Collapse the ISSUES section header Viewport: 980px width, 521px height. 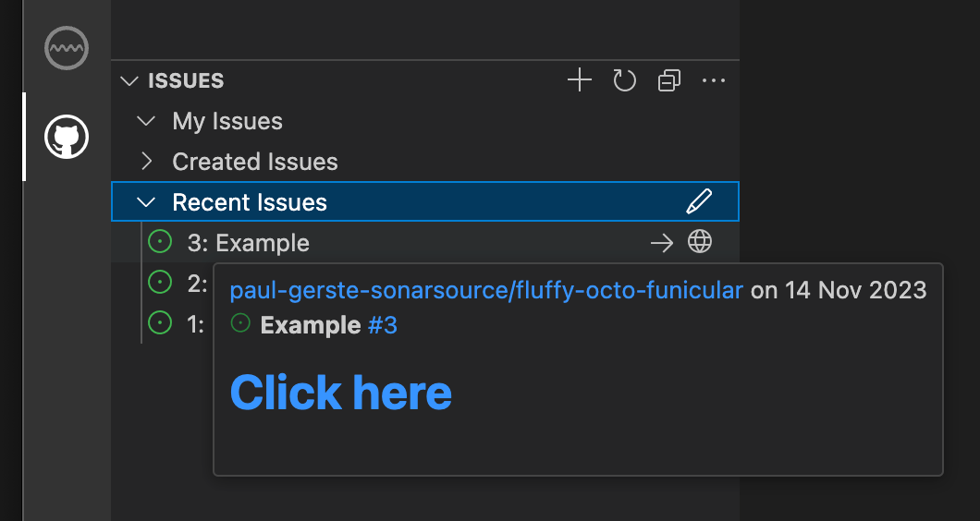coord(129,81)
